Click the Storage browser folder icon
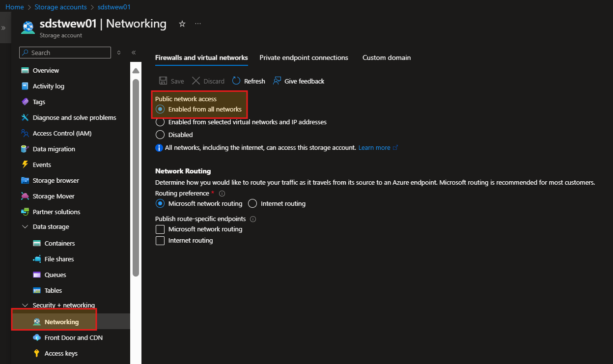Image resolution: width=613 pixels, height=364 pixels. pyautogui.click(x=25, y=180)
